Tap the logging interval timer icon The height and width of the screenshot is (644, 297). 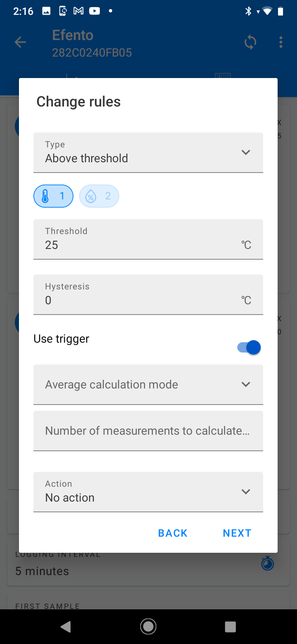268,563
